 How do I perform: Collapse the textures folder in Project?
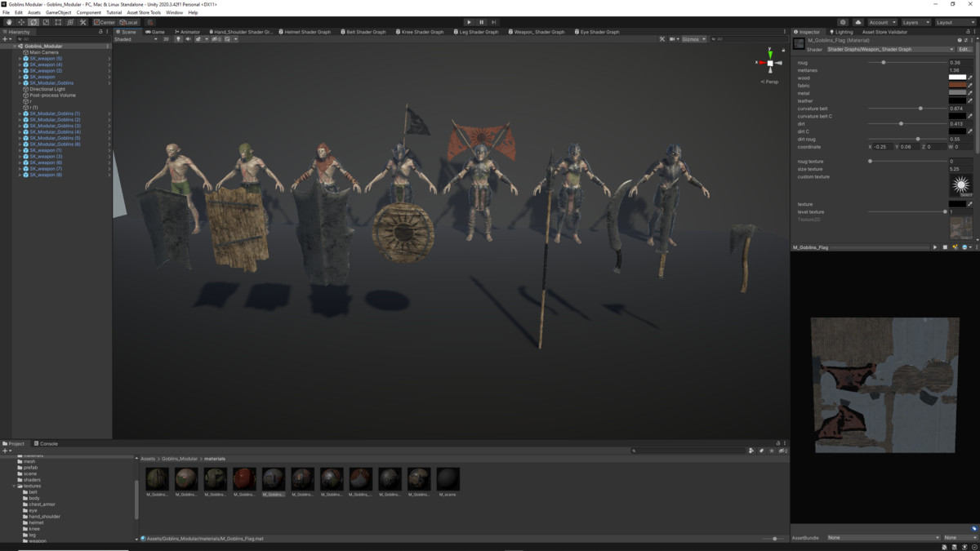[15, 486]
